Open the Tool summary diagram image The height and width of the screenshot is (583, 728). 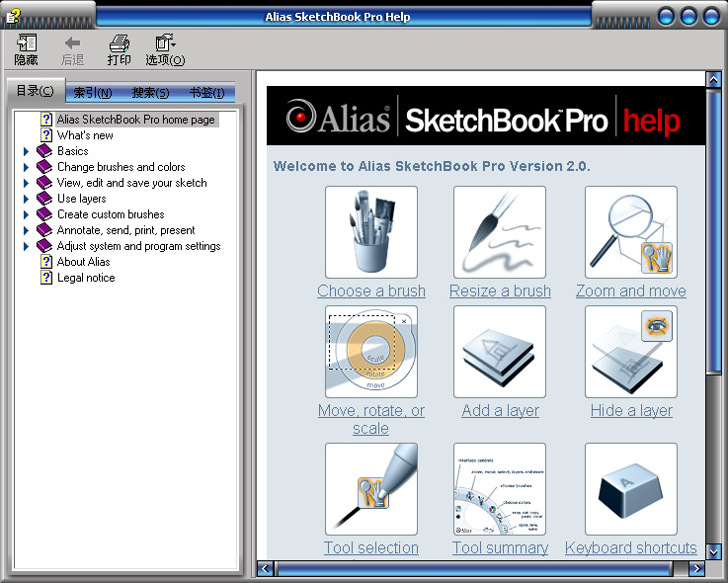[500, 489]
